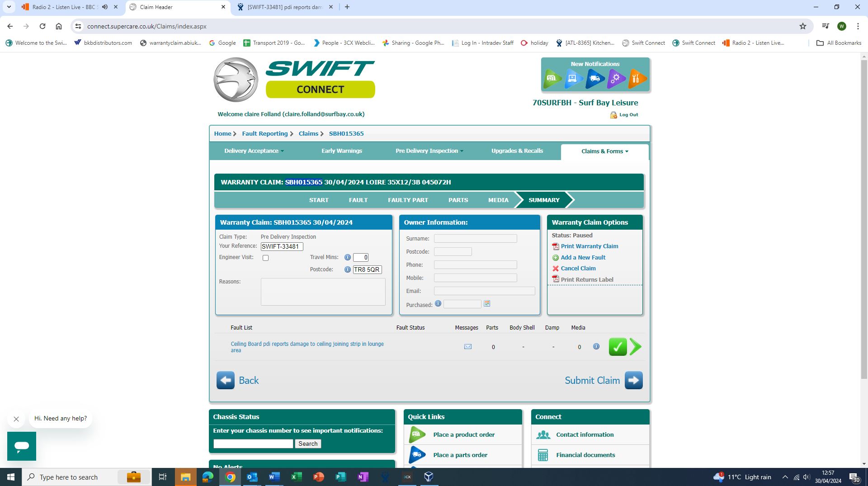Open the green product order notification icon
This screenshot has width=868, height=486.
coord(552,79)
